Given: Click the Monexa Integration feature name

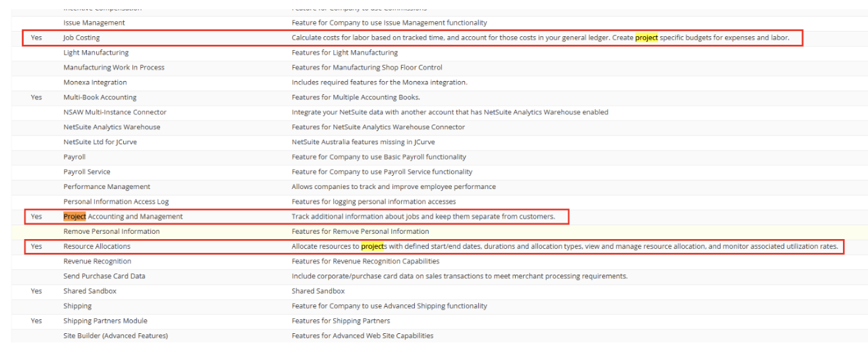Looking at the screenshot, I should click(x=95, y=82).
